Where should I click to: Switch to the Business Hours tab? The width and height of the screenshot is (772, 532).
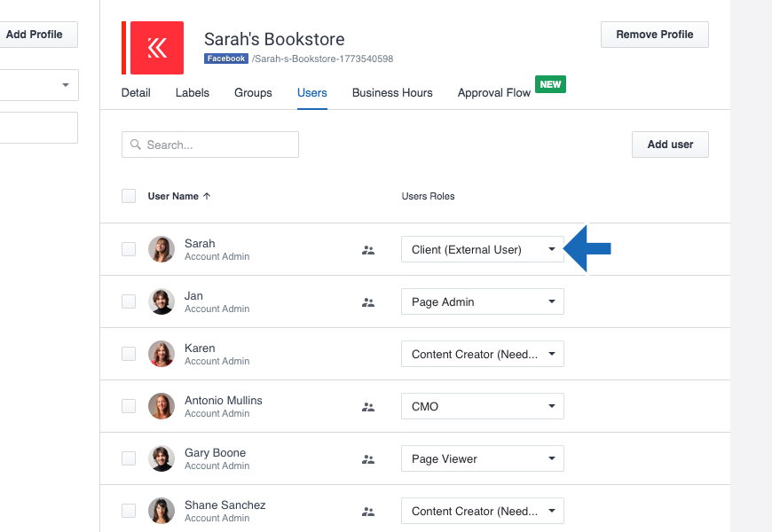(392, 92)
